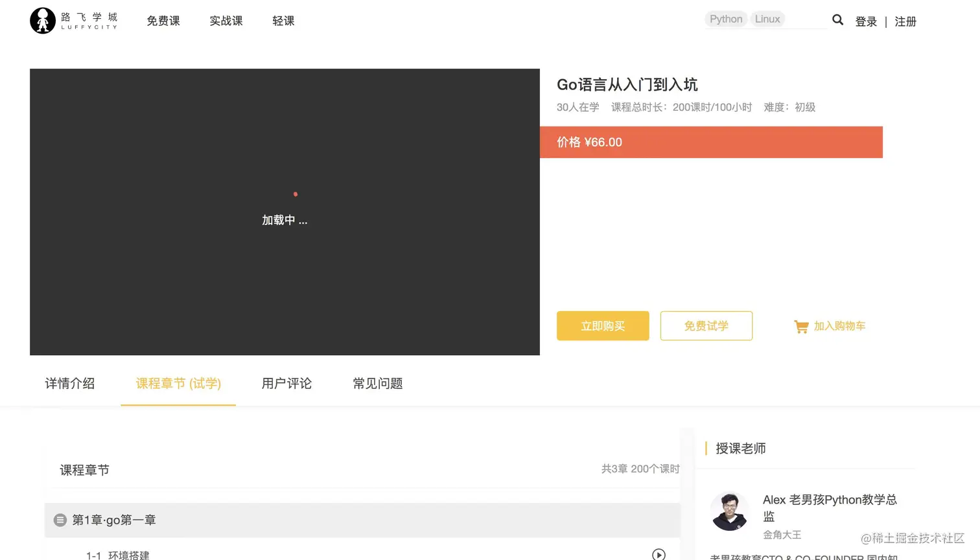This screenshot has width=980, height=560.
Task: Click the LuffyCity logo
Action: pos(73,20)
